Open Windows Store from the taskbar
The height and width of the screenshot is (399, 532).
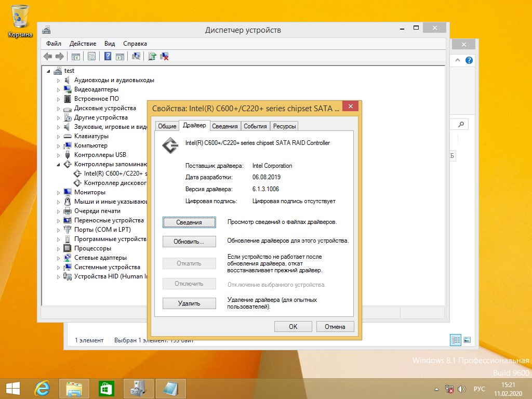[106, 389]
